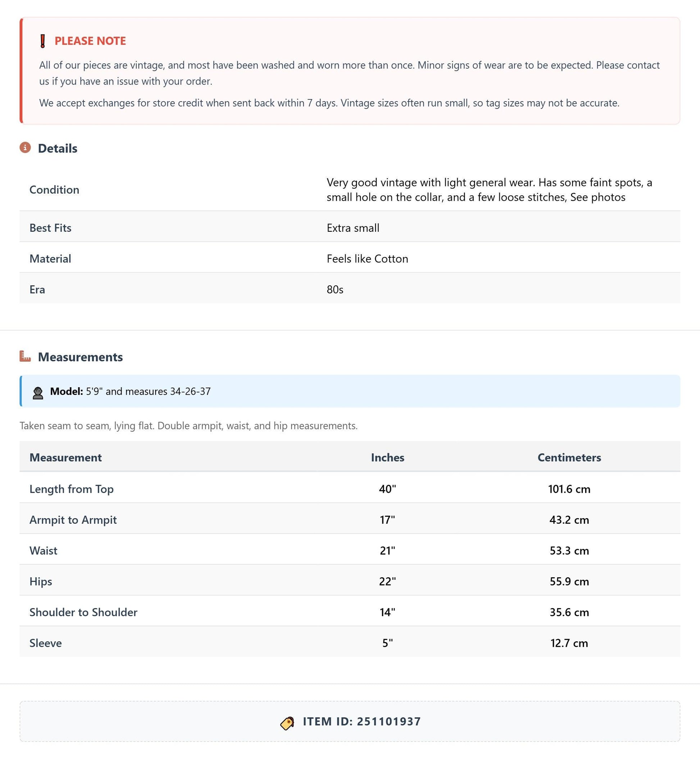Image resolution: width=700 pixels, height=759 pixels.
Task: Click the ITEM ID 251101937 text
Action: click(x=362, y=721)
